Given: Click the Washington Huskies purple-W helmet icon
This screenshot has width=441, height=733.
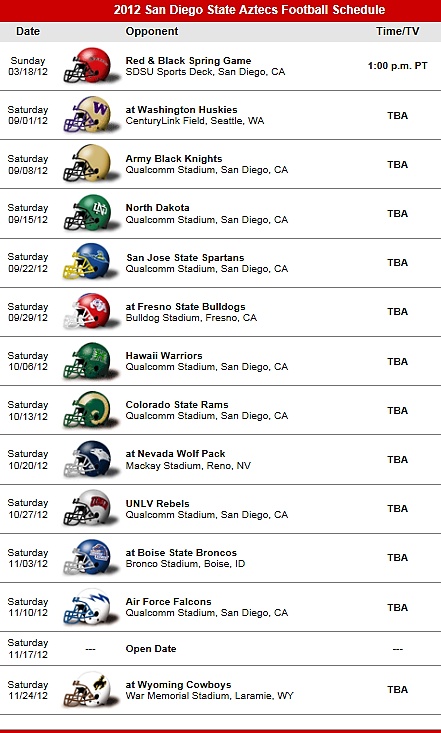Looking at the screenshot, I should 87,114.
